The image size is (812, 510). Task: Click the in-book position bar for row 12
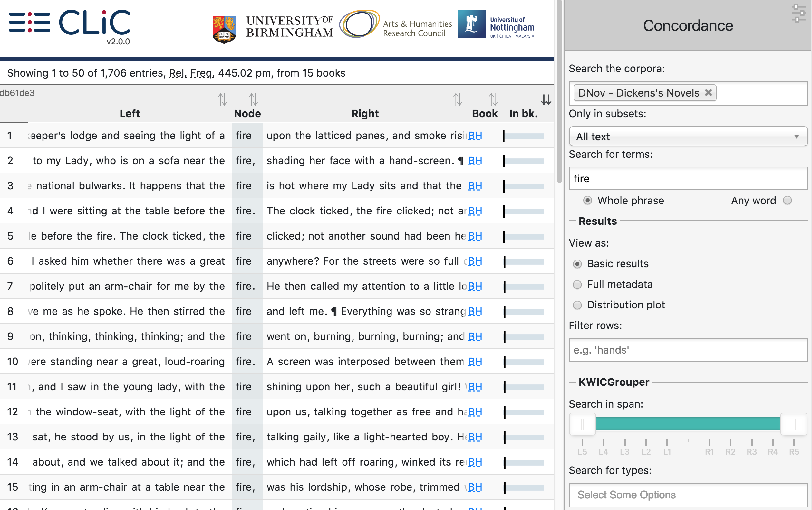(x=523, y=412)
